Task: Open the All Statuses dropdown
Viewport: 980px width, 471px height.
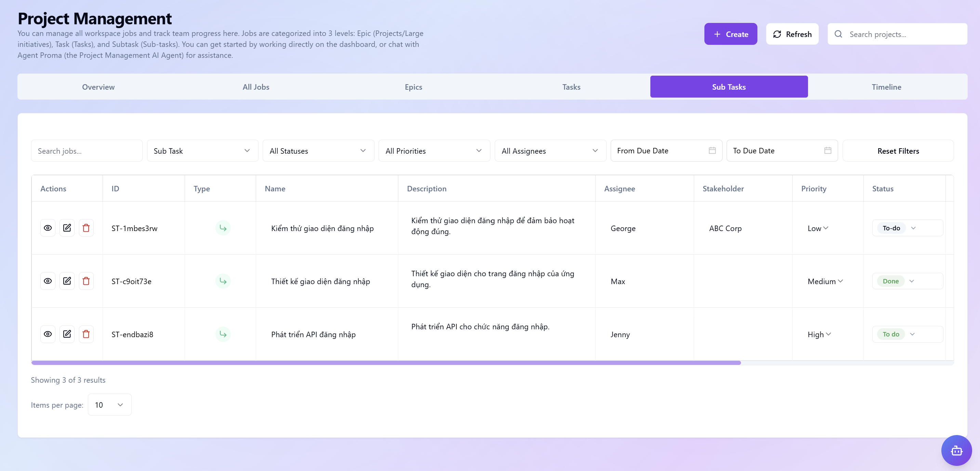Action: coord(318,150)
